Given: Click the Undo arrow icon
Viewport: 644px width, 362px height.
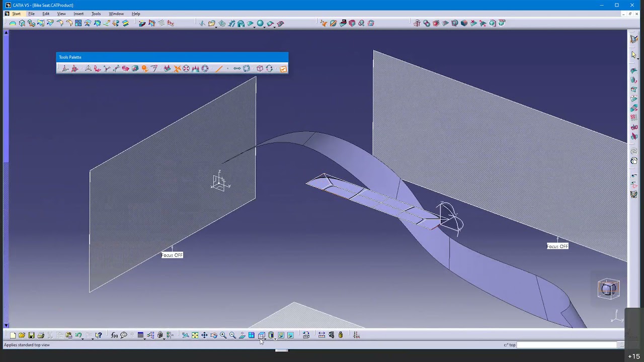Looking at the screenshot, I should pyautogui.click(x=78, y=335).
